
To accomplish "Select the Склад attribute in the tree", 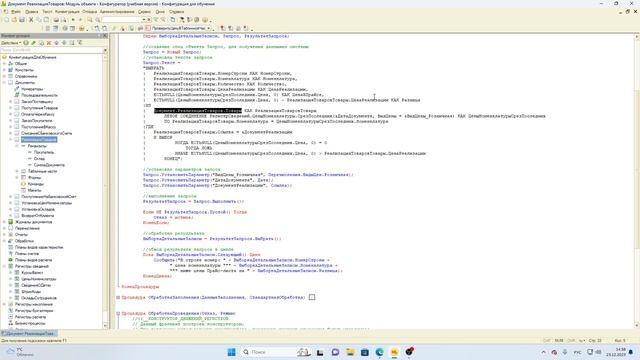I will [x=39, y=159].
